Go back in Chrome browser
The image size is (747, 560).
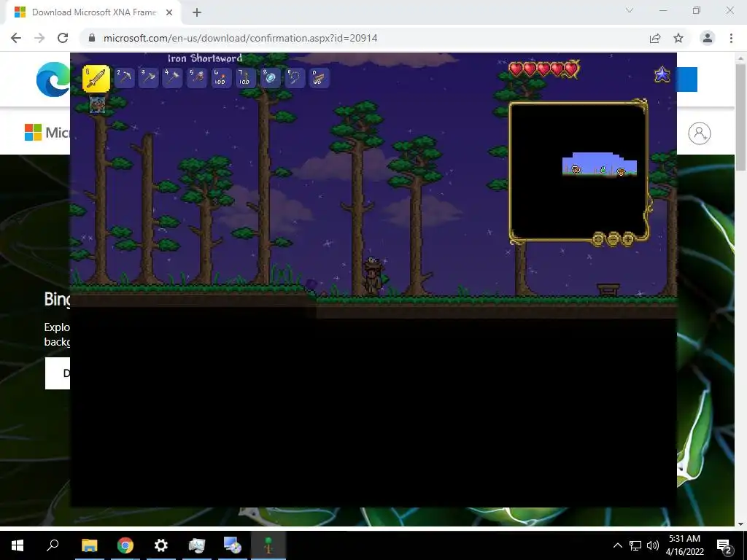coord(16,38)
